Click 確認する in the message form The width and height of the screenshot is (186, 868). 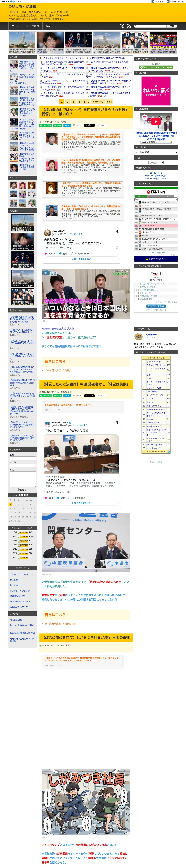click(x=23, y=490)
